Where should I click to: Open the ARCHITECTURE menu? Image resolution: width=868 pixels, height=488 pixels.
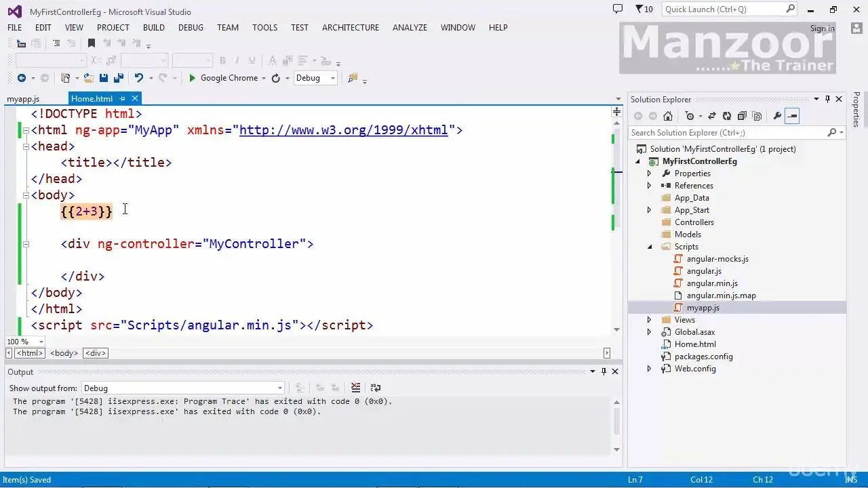[x=351, y=28]
